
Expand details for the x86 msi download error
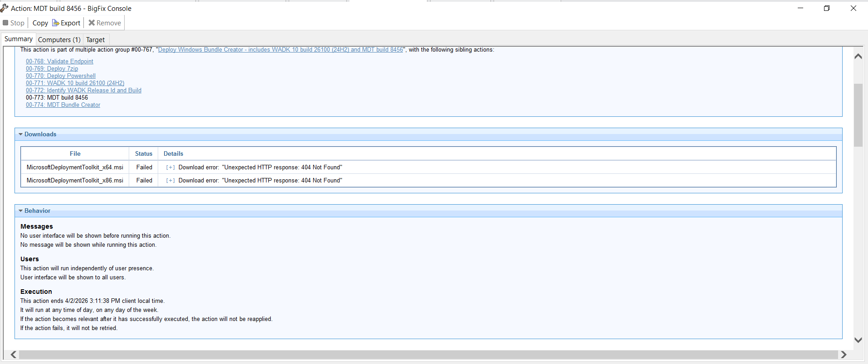point(170,181)
